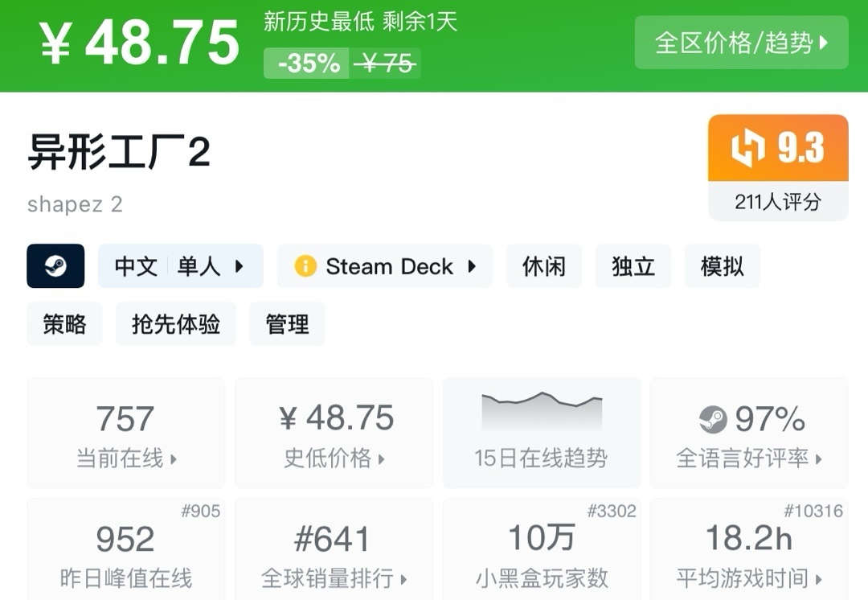The image size is (868, 600).
Task: Select the 抢先体验 early access tag
Action: [176, 324]
